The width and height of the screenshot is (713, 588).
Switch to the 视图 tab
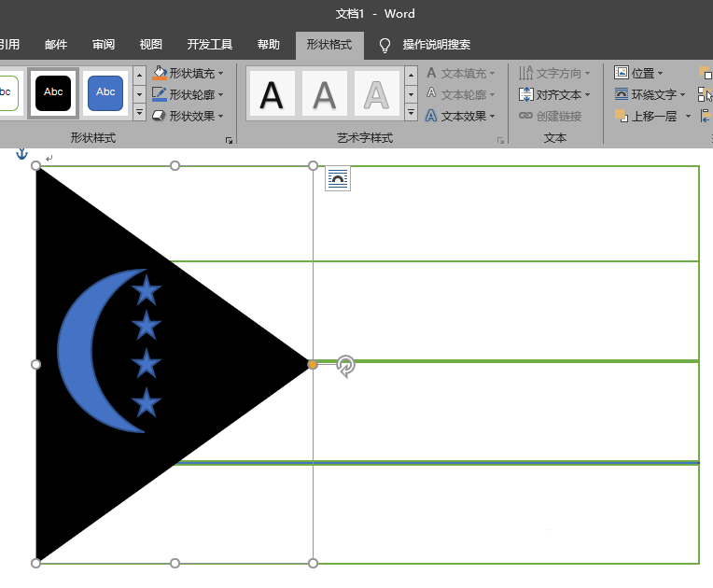[x=150, y=45]
